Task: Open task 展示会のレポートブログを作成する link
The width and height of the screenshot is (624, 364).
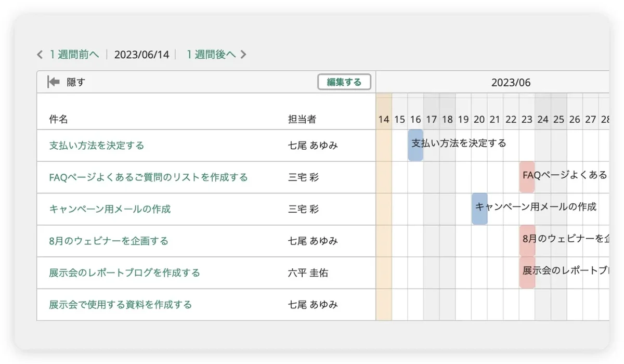Action: point(125,272)
